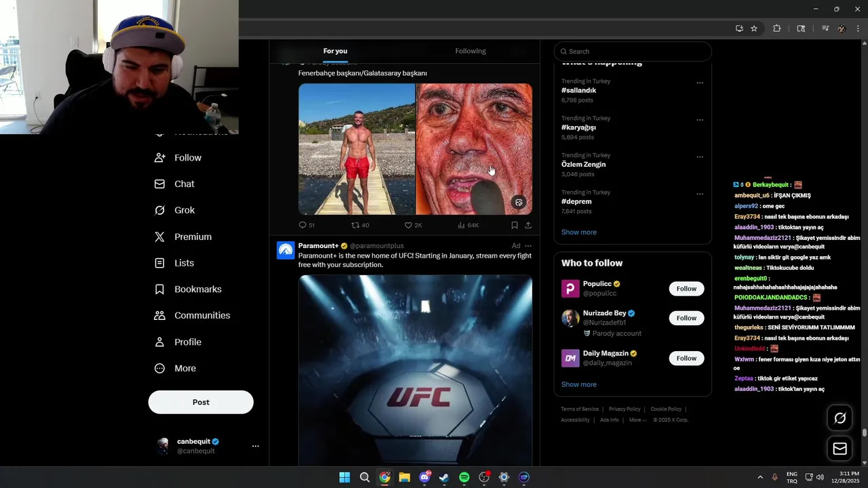Show more trending topics
This screenshot has height=488, width=868.
578,232
